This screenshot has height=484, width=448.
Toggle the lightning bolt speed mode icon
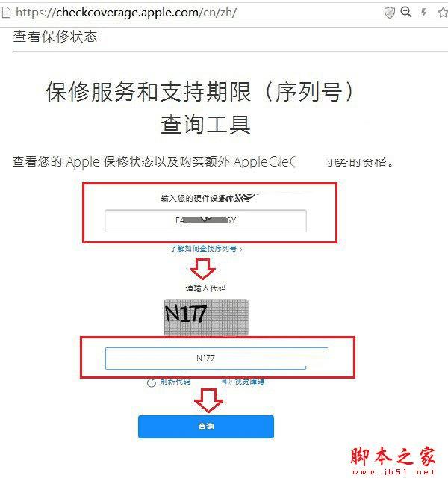click(x=424, y=13)
